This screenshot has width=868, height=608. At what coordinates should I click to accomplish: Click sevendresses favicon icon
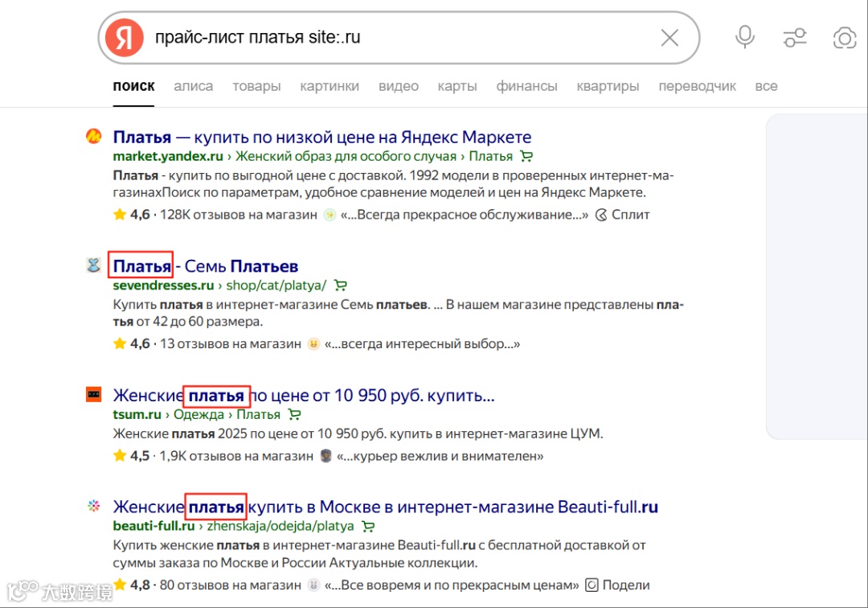click(93, 265)
